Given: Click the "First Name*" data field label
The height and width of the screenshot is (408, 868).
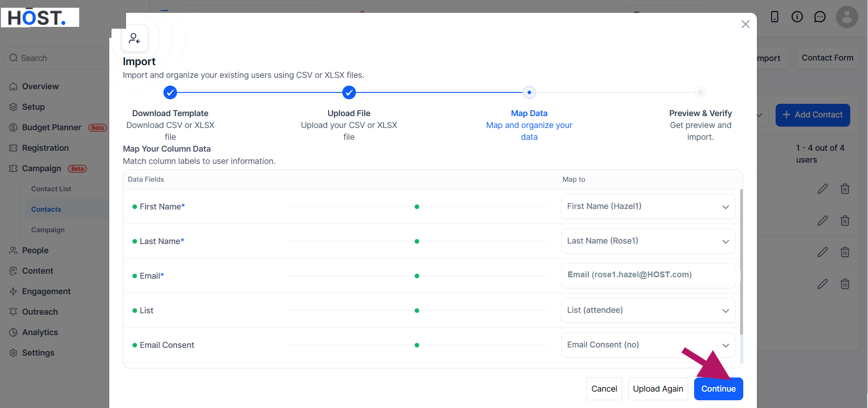Looking at the screenshot, I should 162,207.
